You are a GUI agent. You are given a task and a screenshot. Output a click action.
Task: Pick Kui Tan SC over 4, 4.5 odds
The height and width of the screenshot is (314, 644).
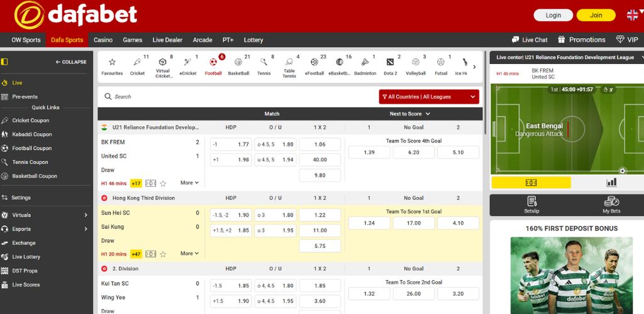tap(275, 286)
